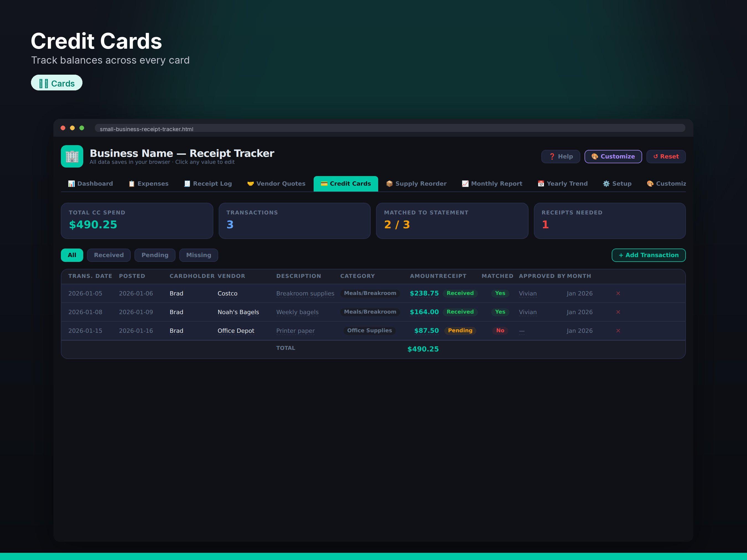This screenshot has width=747, height=560.
Task: Open Meals/Breakroom category on Costco row
Action: pos(370,293)
